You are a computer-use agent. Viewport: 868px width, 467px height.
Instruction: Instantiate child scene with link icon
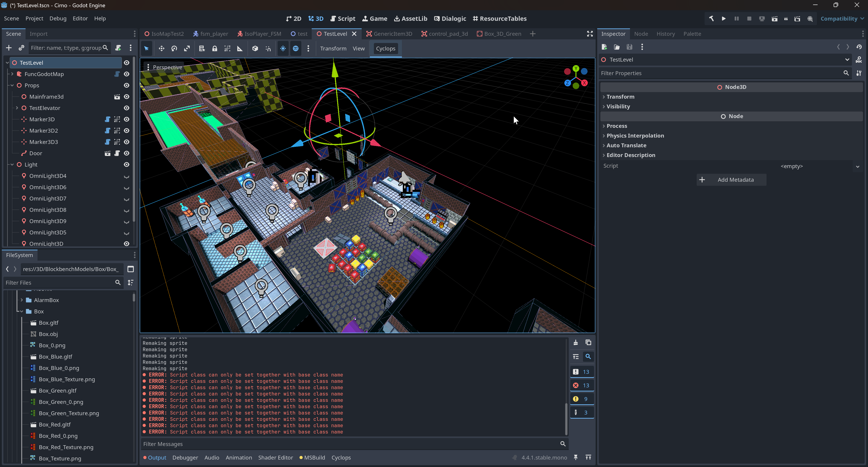21,48
